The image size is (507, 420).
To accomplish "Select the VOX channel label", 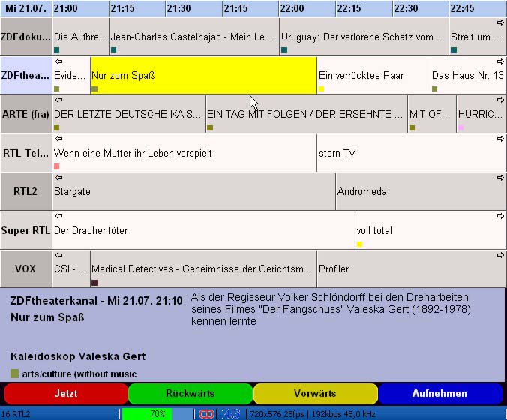I will 25,268.
